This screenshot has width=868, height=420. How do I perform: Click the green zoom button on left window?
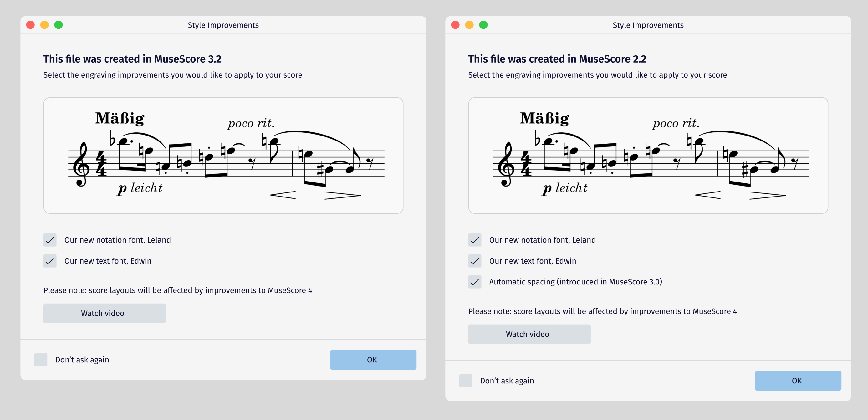[x=58, y=25]
